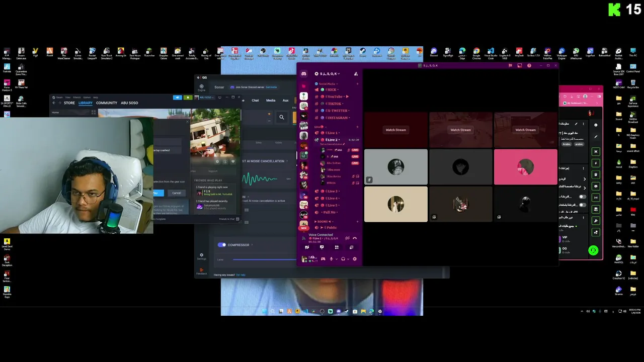Open Friends & Chat in Steam
644x362 pixels.
[x=229, y=219]
